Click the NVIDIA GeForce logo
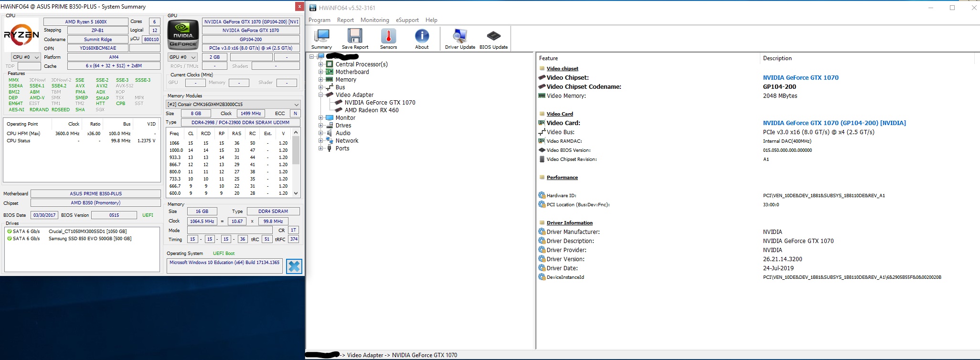This screenshot has width=980, height=360. point(183,34)
